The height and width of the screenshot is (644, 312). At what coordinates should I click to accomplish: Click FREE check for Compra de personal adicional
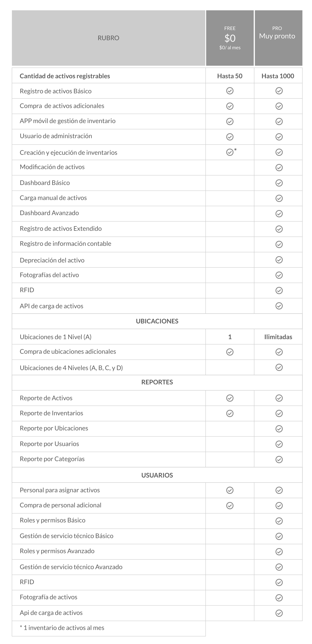(230, 506)
